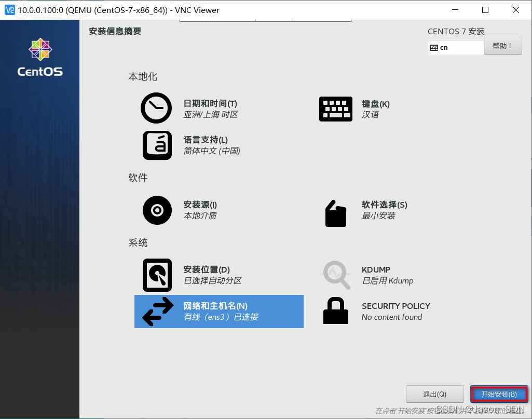The width and height of the screenshot is (532, 419).
Task: Open the KDUMP magnifier icon
Action: 336,275
